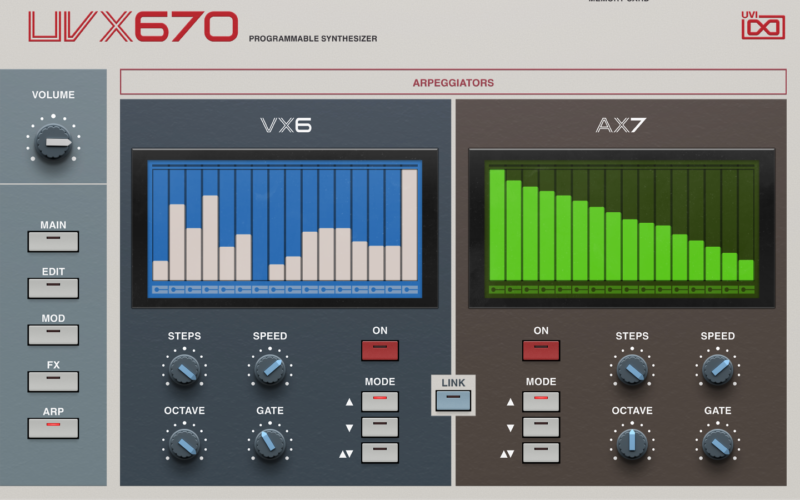Switch to the FX page
Image resolution: width=800 pixels, height=500 pixels.
coord(53,381)
